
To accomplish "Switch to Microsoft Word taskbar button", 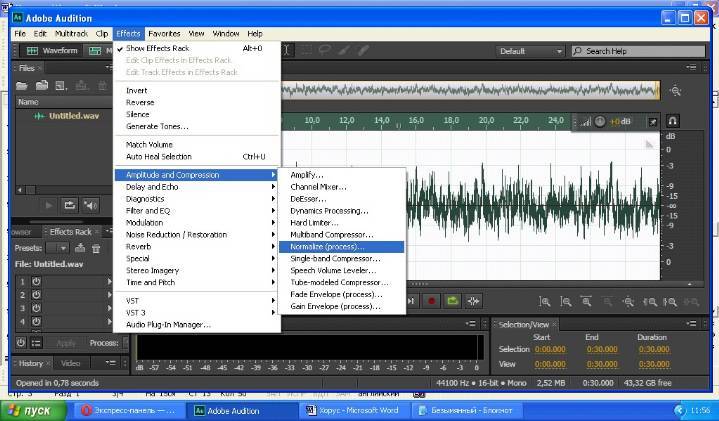I will [355, 410].
